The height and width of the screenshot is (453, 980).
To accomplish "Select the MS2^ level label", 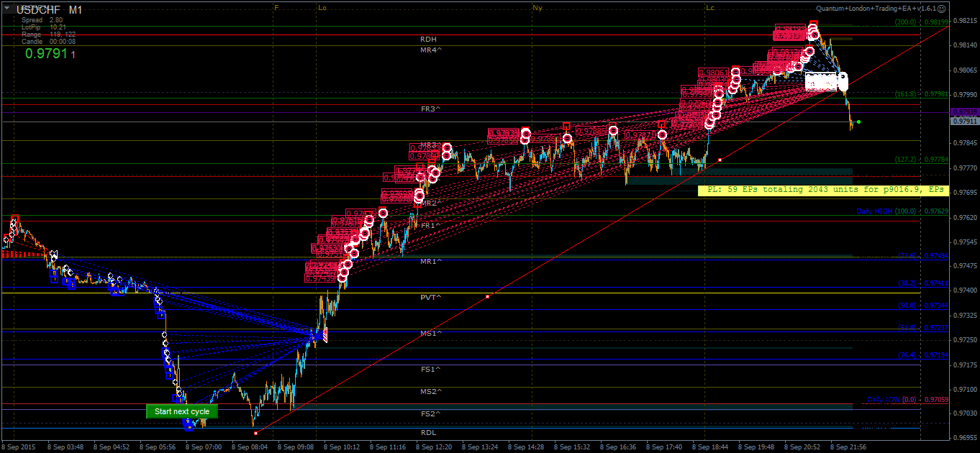I will [431, 392].
